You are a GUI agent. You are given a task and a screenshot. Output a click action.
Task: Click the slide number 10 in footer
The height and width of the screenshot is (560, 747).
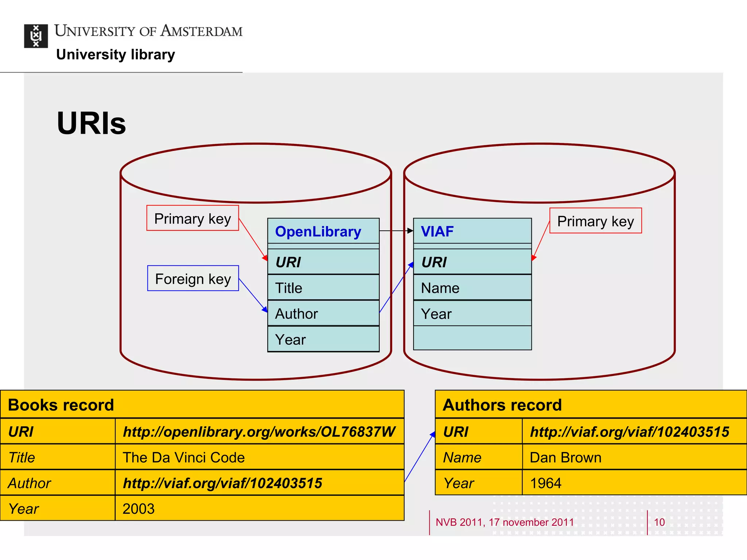tap(659, 522)
